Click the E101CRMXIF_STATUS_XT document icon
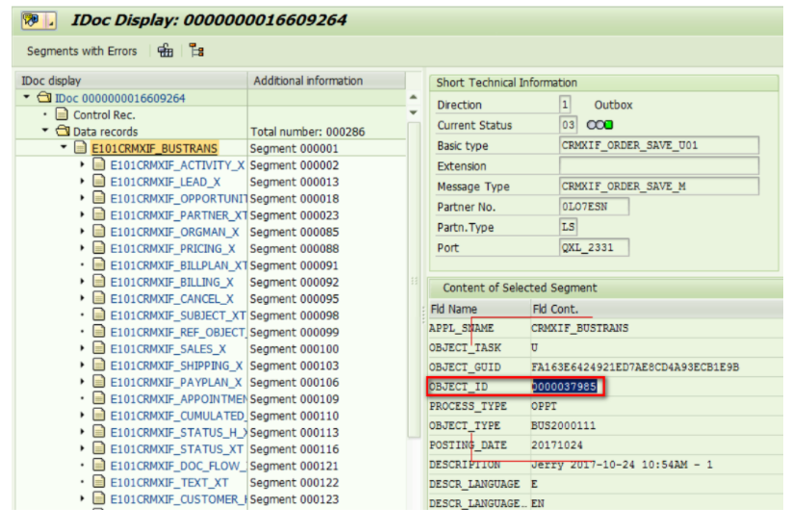Image resolution: width=791 pixels, height=532 pixels. (x=99, y=447)
